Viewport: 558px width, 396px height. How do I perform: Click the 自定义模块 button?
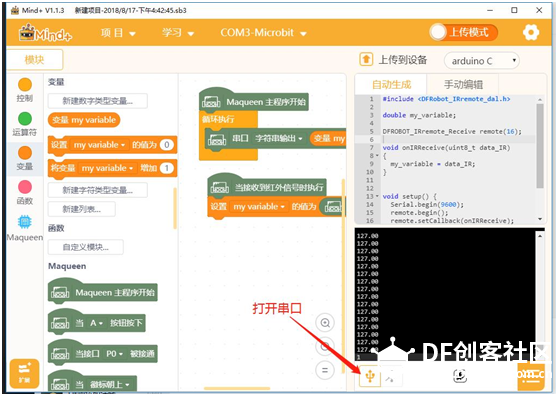pyautogui.click(x=86, y=247)
